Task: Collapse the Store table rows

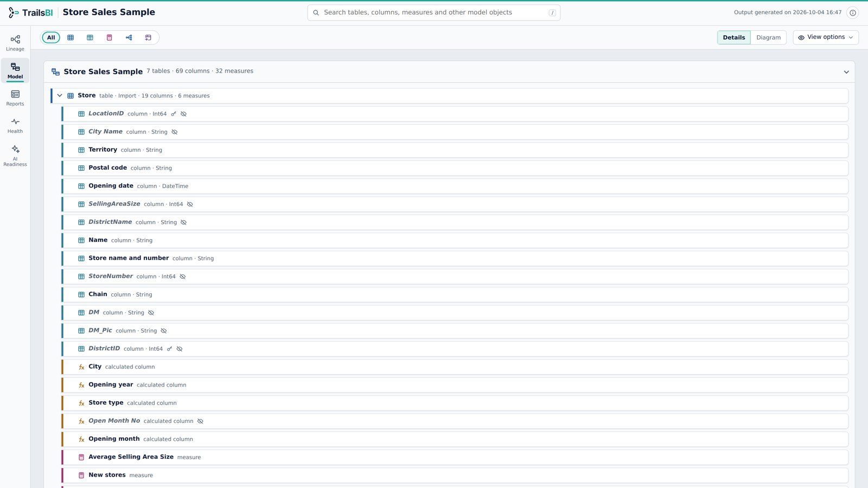Action: point(60,95)
